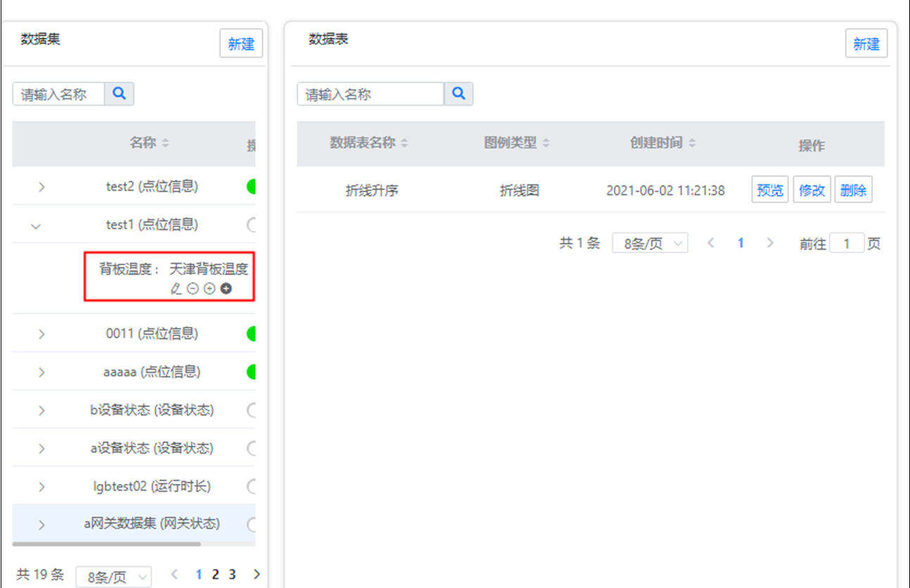Screen dimensions: 910x588
Task: Toggle the status switch for lgbtest02 row
Action: tap(251, 486)
